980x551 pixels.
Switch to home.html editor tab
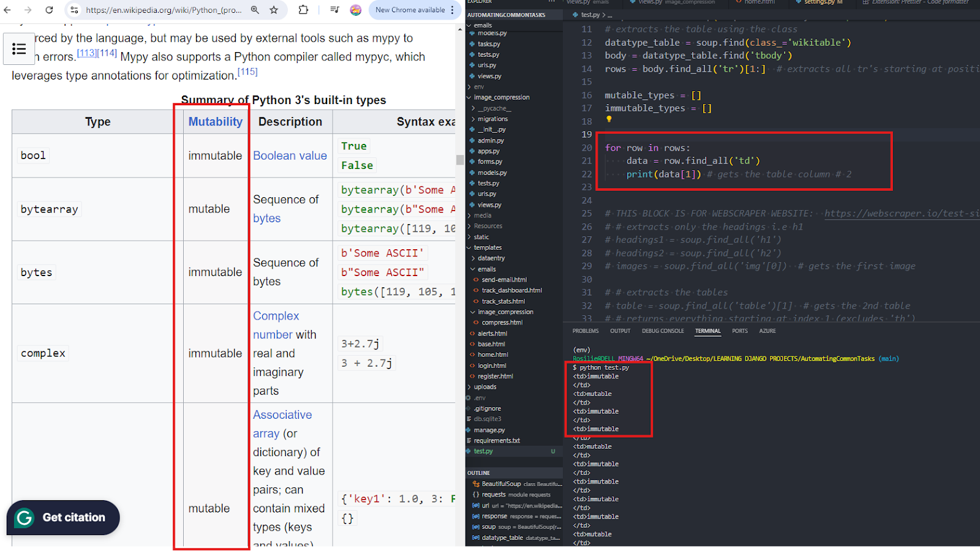point(759,2)
